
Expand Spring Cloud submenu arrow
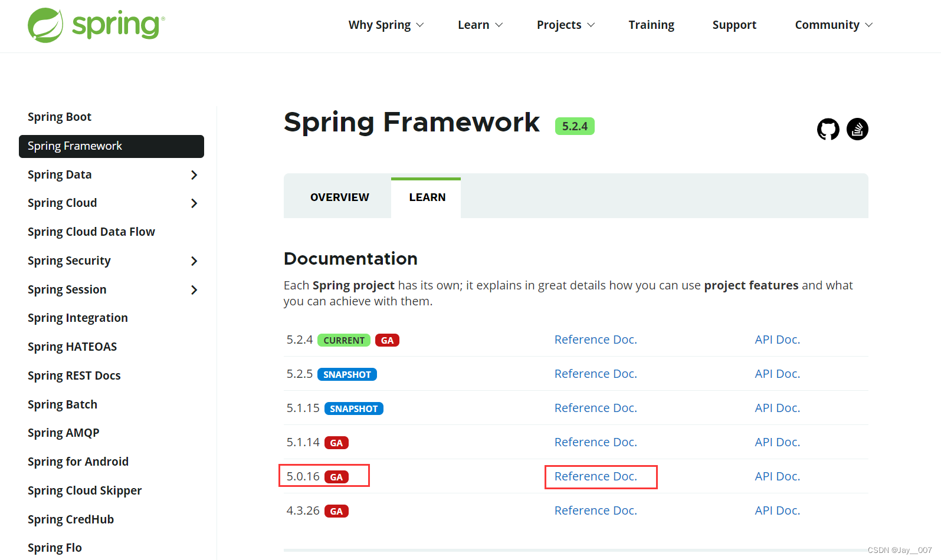pos(194,203)
